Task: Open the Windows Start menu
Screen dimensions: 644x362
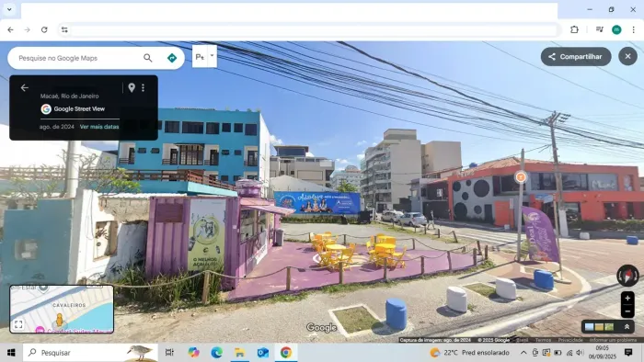Action: (11, 353)
